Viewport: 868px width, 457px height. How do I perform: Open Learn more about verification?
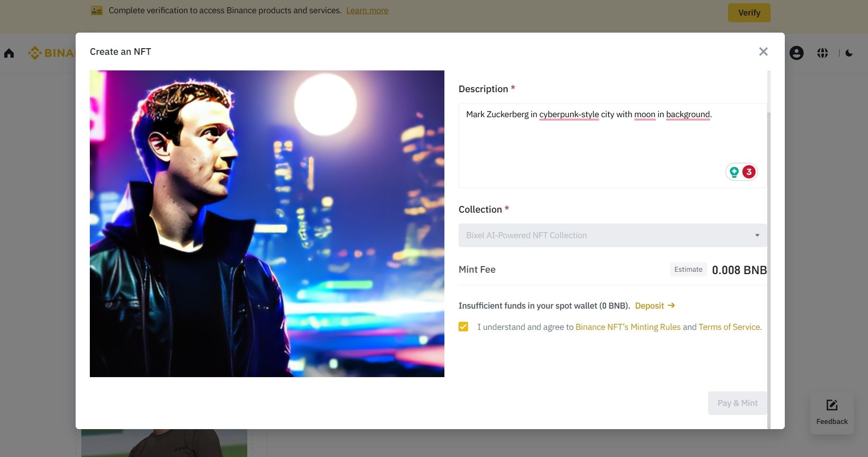click(x=367, y=10)
